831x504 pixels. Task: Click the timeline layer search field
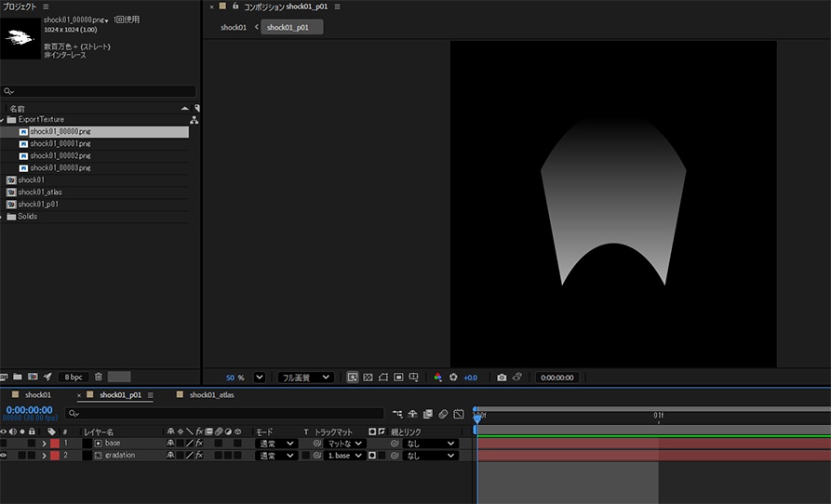[x=224, y=414]
